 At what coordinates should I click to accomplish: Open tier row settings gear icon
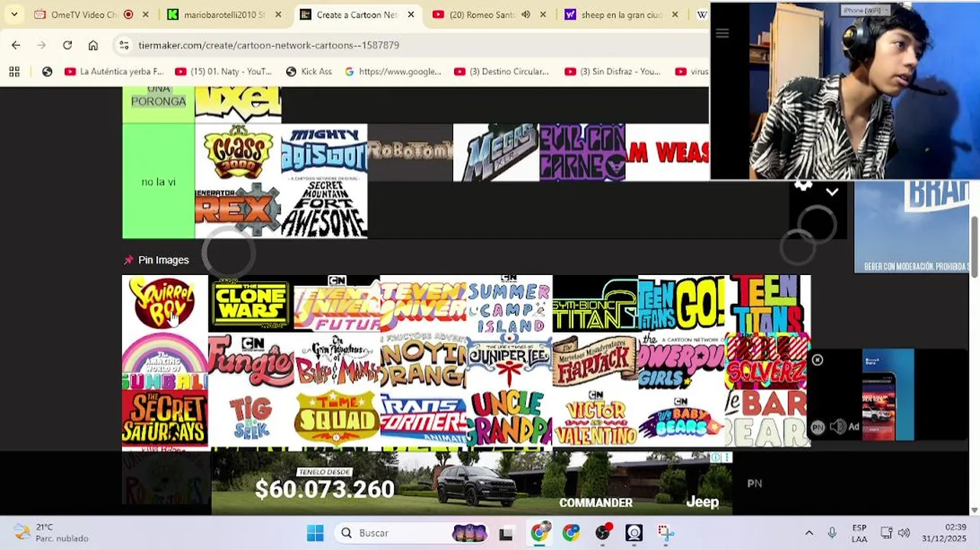tap(803, 186)
